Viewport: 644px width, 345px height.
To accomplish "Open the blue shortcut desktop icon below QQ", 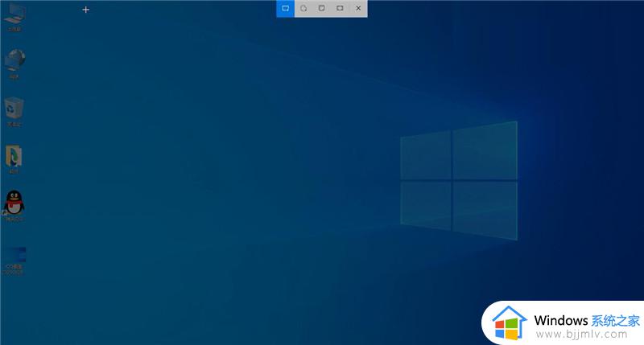I will [x=14, y=260].
